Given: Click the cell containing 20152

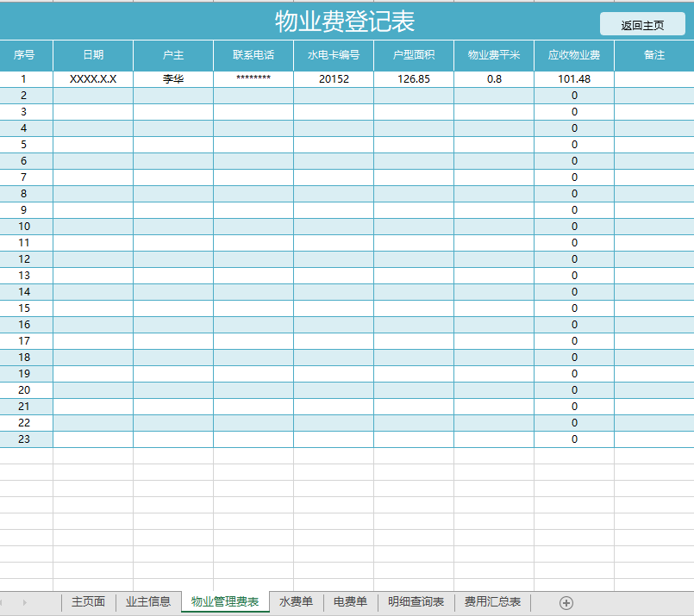Looking at the screenshot, I should tap(332, 78).
